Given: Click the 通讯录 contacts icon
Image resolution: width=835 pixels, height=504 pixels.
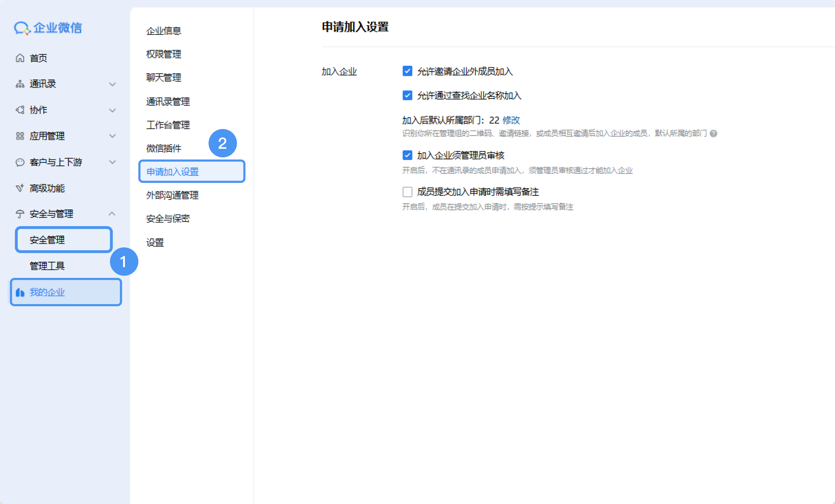Looking at the screenshot, I should point(20,84).
